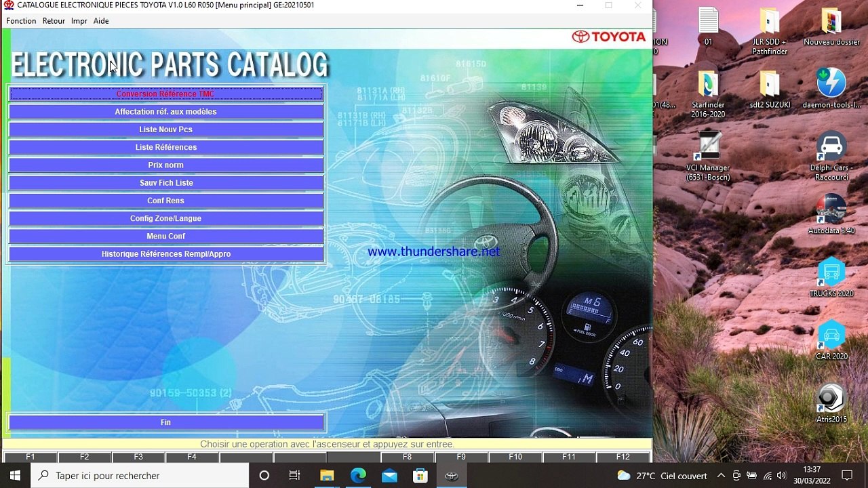
Task: Open Menu Conf
Action: (166, 236)
